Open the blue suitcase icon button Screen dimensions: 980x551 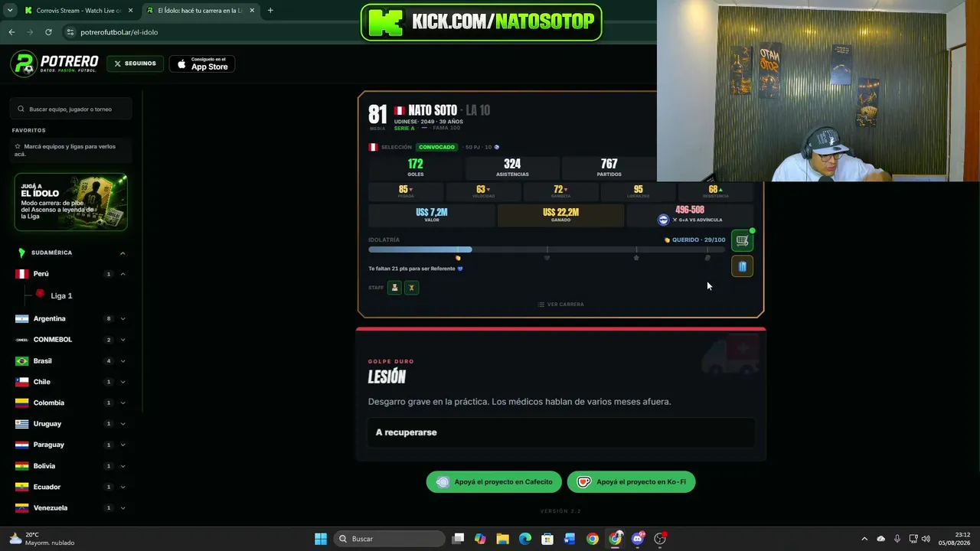click(x=742, y=266)
